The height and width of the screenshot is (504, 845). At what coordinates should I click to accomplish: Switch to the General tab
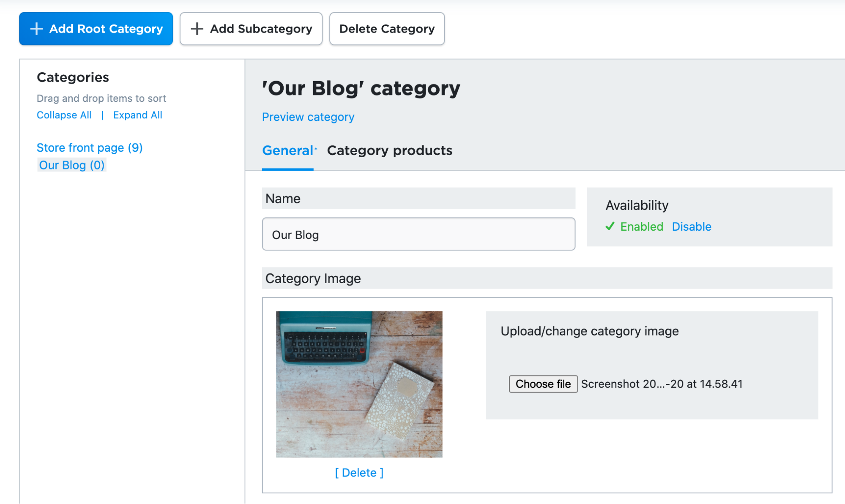tap(287, 150)
